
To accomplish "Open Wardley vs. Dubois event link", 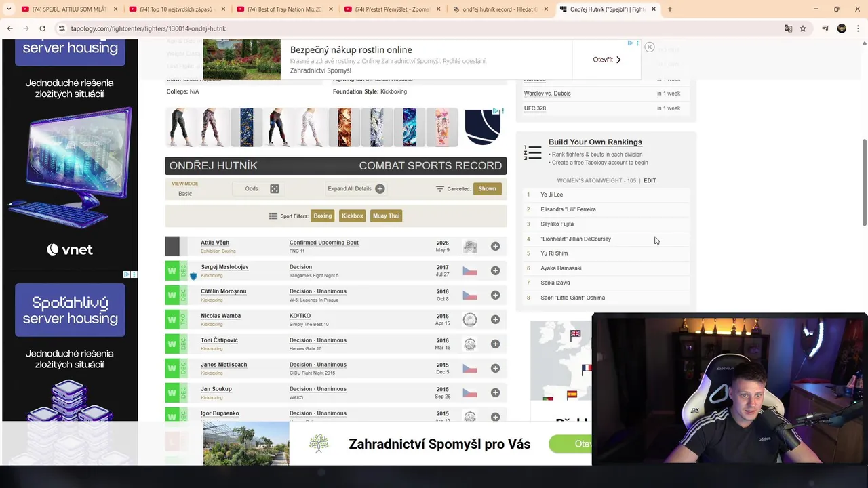I will 547,94.
